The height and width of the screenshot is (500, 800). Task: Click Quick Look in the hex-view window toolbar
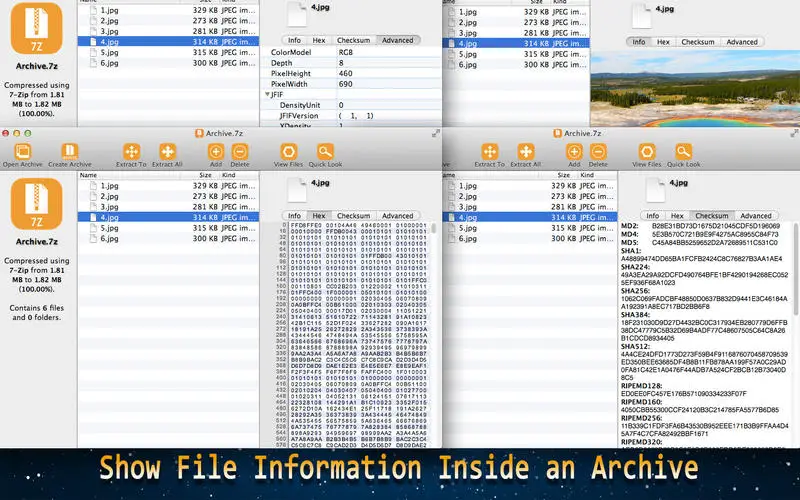point(325,155)
